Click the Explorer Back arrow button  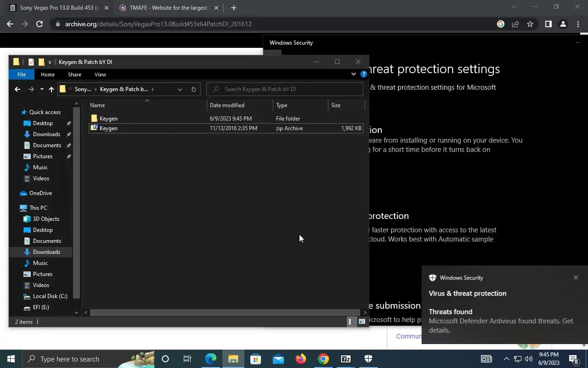17,89
